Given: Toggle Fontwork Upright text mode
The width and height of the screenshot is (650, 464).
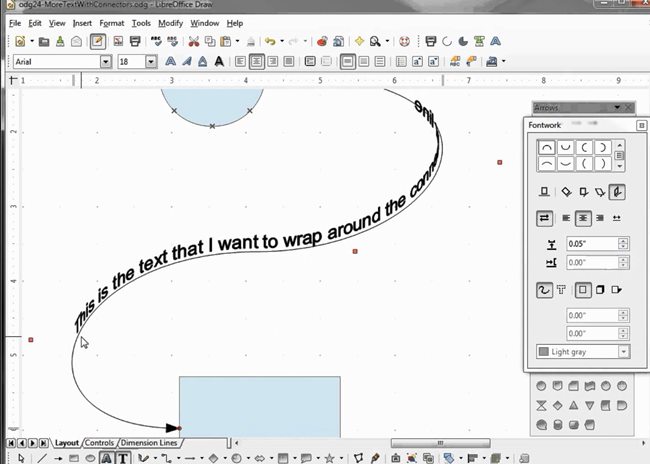Looking at the screenshot, I should click(x=582, y=191).
